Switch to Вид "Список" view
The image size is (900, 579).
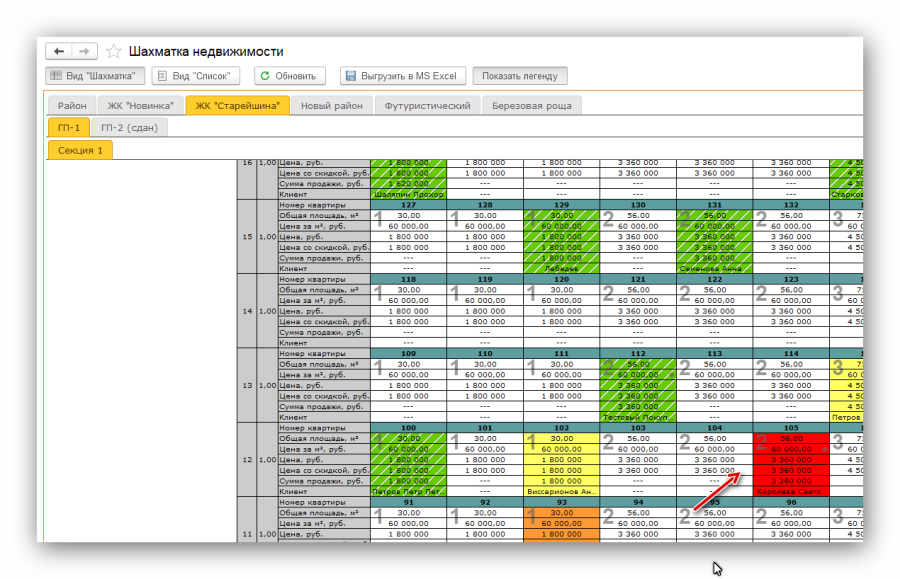196,76
